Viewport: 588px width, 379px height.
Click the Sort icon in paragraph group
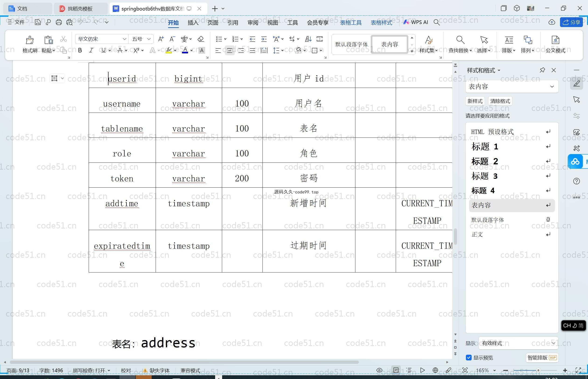click(x=308, y=39)
